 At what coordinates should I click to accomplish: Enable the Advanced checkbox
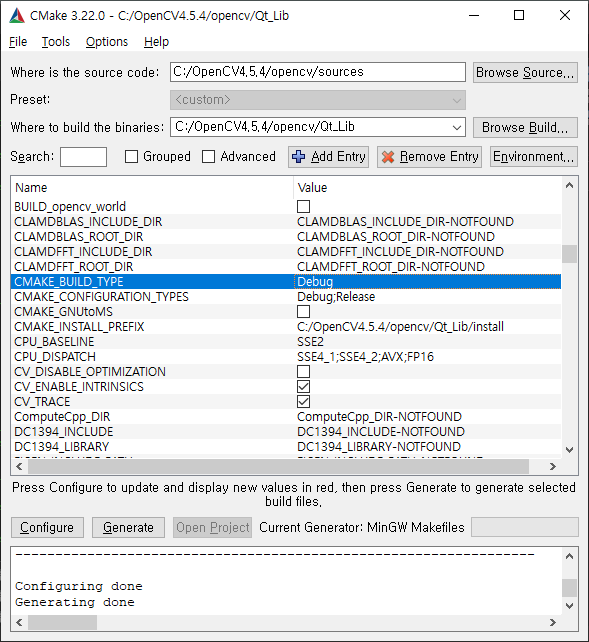[208, 156]
